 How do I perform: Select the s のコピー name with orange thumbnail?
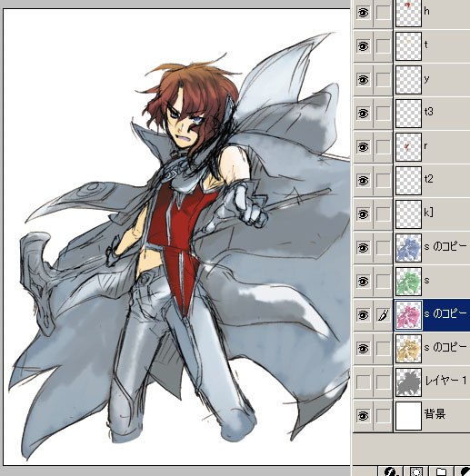click(x=445, y=347)
